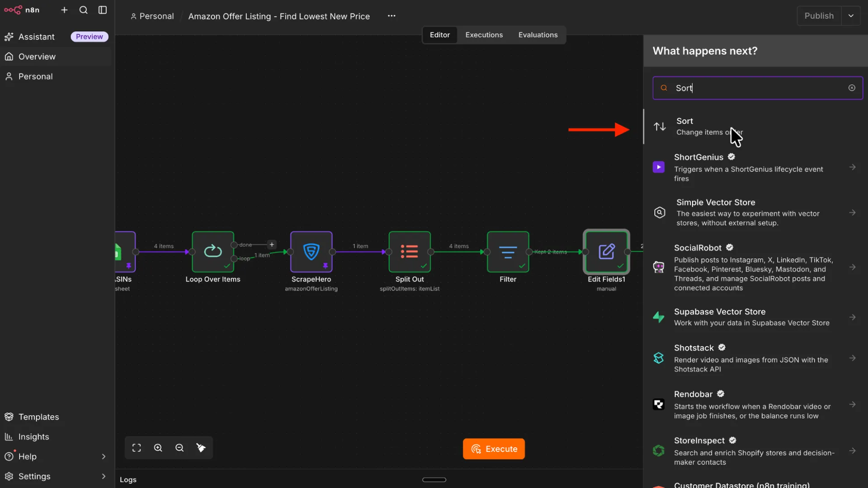Add node on Loop done output

coord(272,244)
